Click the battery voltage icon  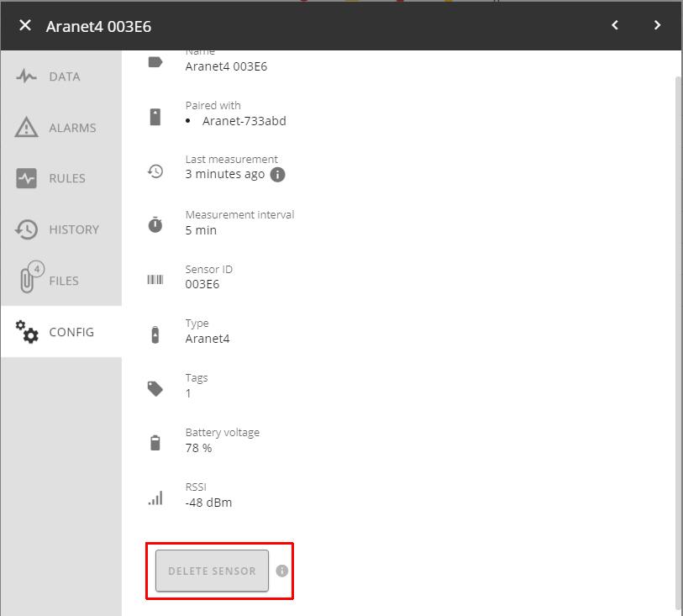(155, 443)
